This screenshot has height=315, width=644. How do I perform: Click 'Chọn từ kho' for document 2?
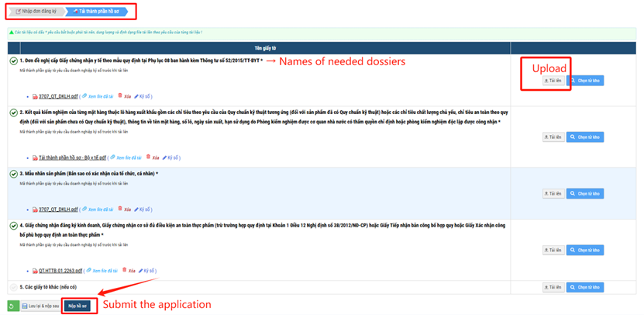click(585, 137)
